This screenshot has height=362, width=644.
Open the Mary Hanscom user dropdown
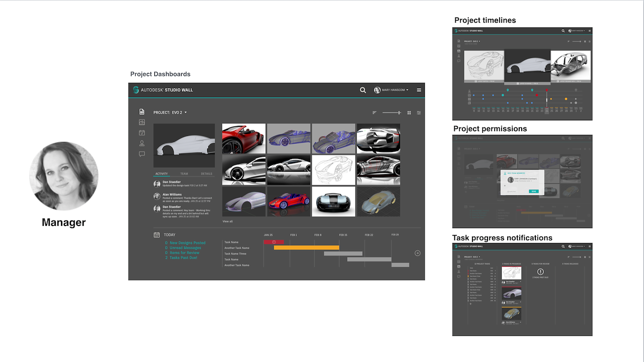(391, 90)
